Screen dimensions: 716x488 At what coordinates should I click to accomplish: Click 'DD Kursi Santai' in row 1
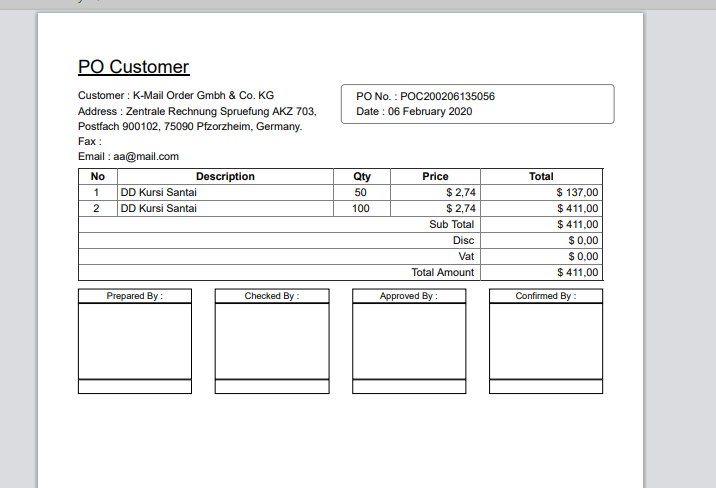point(158,193)
